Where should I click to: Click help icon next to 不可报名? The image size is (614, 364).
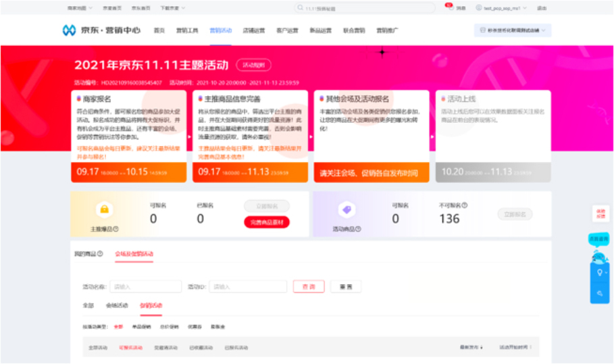tap(465, 205)
